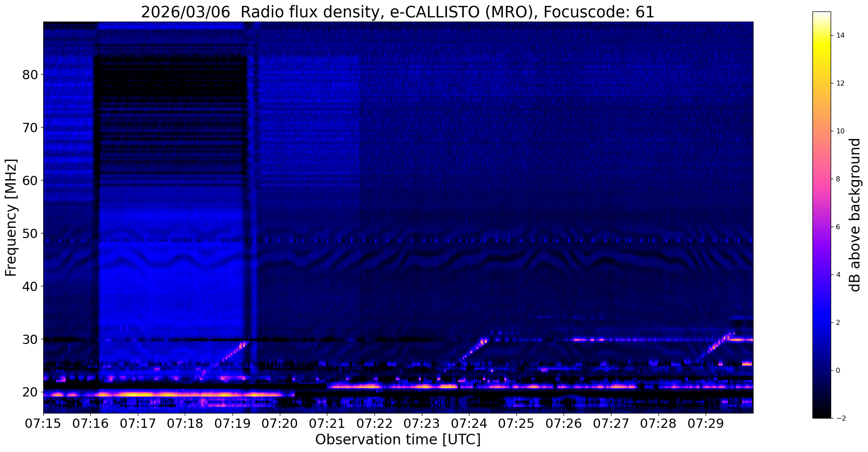
Task: Click the 70 MHz frequency tick label
Action: pos(30,128)
